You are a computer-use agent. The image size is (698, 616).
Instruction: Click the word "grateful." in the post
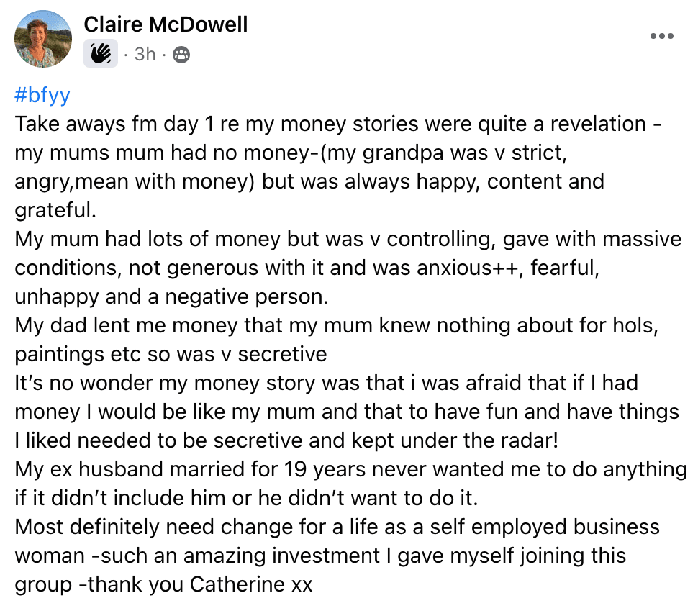click(x=55, y=210)
